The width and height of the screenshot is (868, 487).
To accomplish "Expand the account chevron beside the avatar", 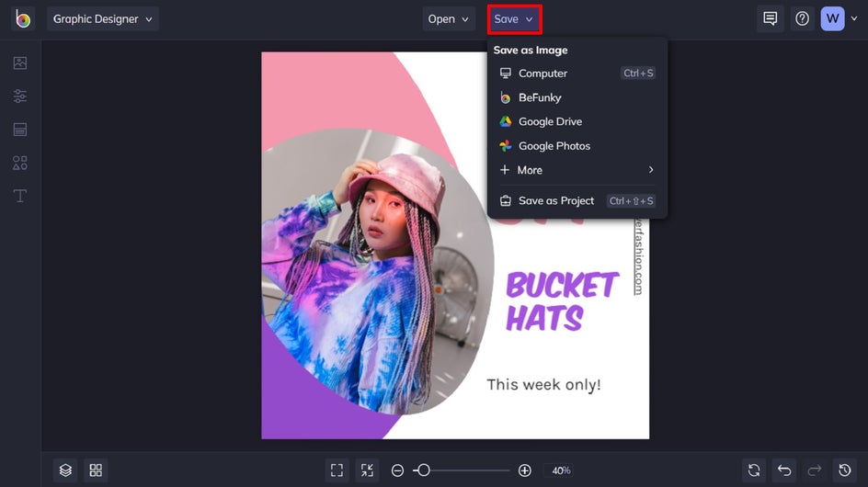I will [x=854, y=18].
